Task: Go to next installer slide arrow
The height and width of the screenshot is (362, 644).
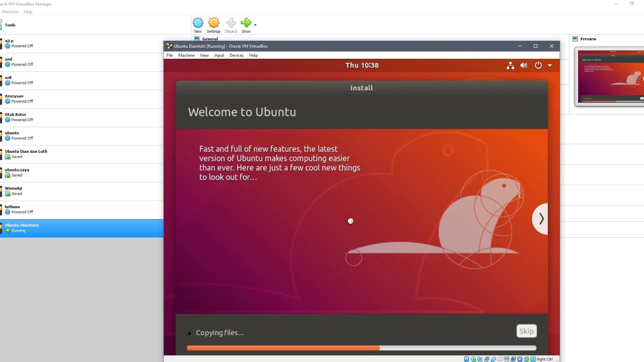Action: (540, 219)
